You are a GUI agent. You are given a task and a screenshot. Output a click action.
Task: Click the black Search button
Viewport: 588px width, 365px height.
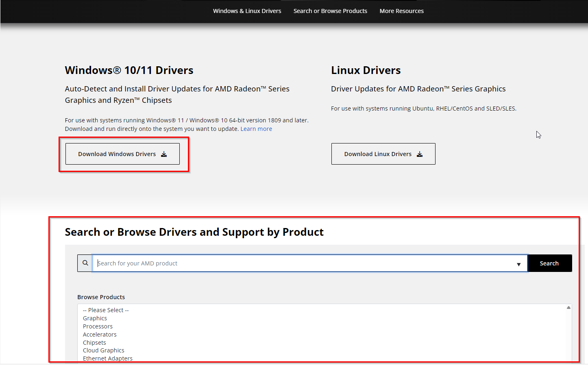pyautogui.click(x=549, y=263)
